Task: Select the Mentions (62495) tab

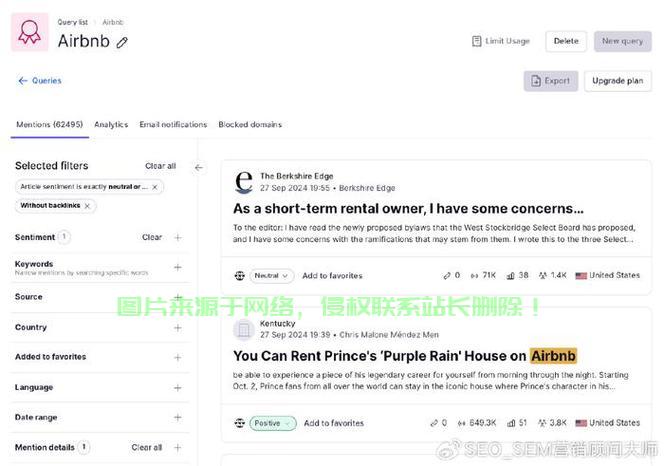Action: (50, 125)
